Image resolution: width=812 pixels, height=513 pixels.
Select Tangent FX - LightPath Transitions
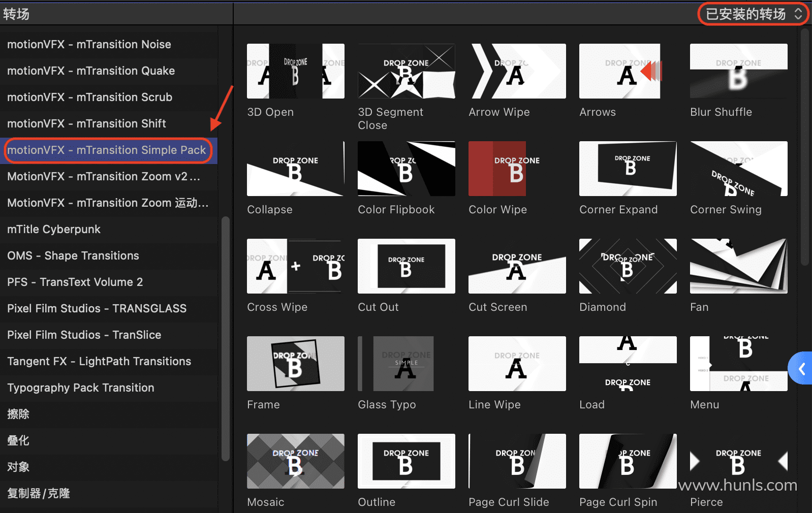109,361
